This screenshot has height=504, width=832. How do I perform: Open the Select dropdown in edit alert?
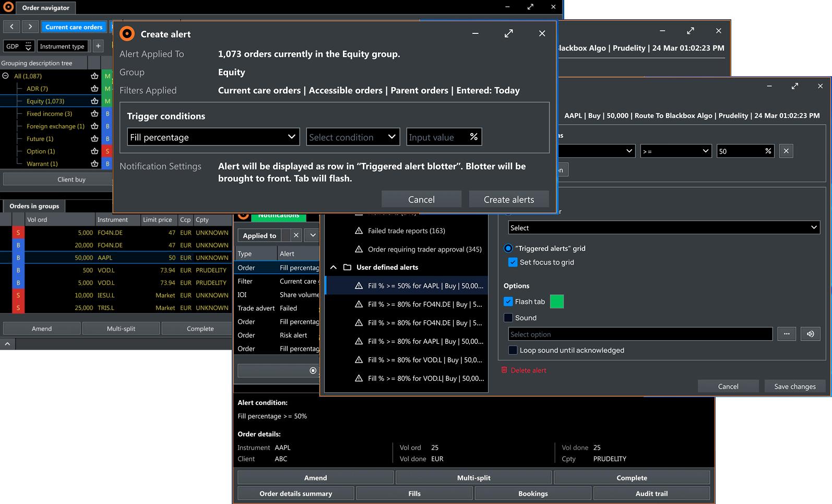pos(664,227)
